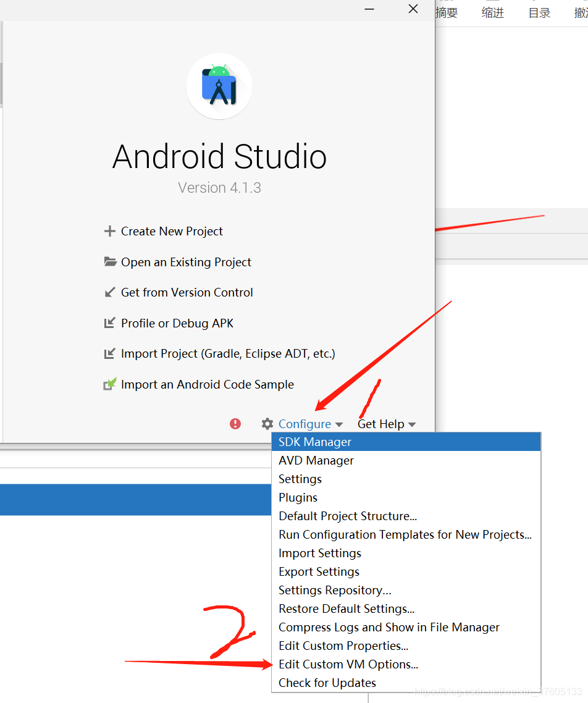
Task: Open the Get Help dropdown
Action: point(382,424)
